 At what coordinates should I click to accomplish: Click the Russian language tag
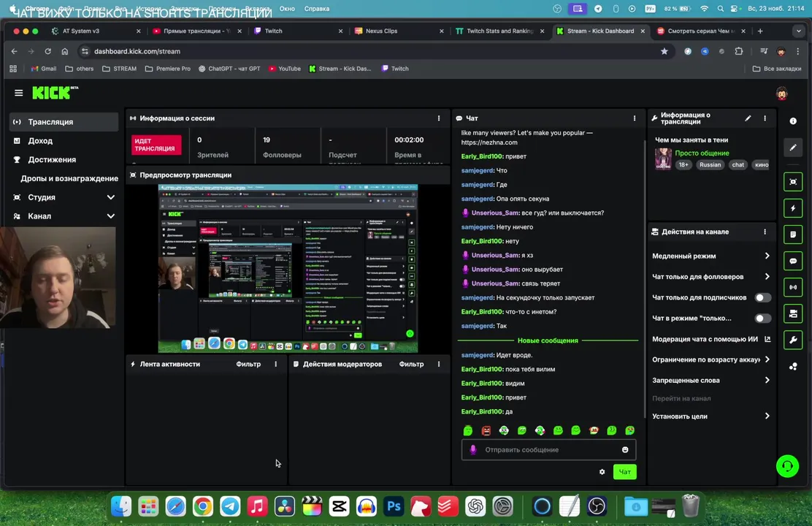point(710,165)
